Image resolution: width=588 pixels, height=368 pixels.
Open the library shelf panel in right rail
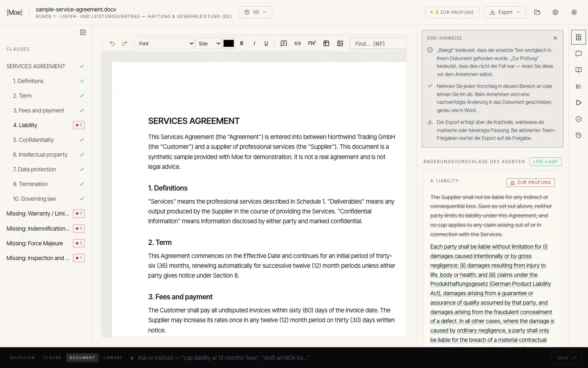coord(579,86)
